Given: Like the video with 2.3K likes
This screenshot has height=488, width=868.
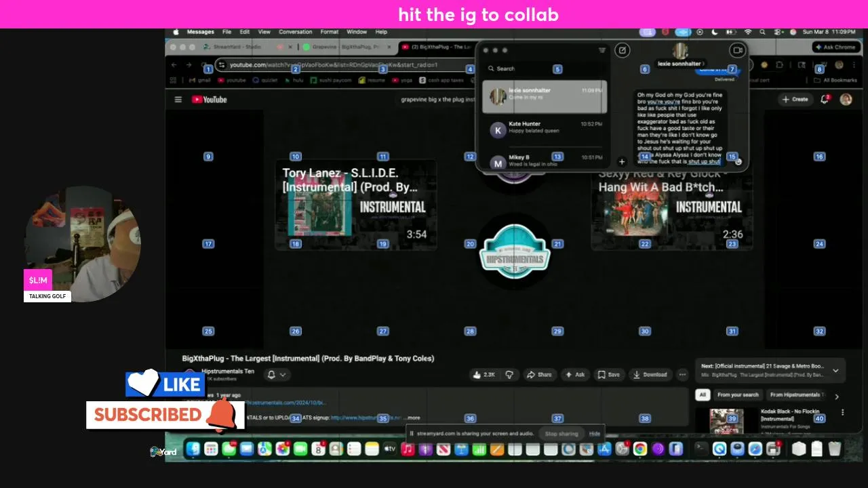Looking at the screenshot, I should [484, 375].
